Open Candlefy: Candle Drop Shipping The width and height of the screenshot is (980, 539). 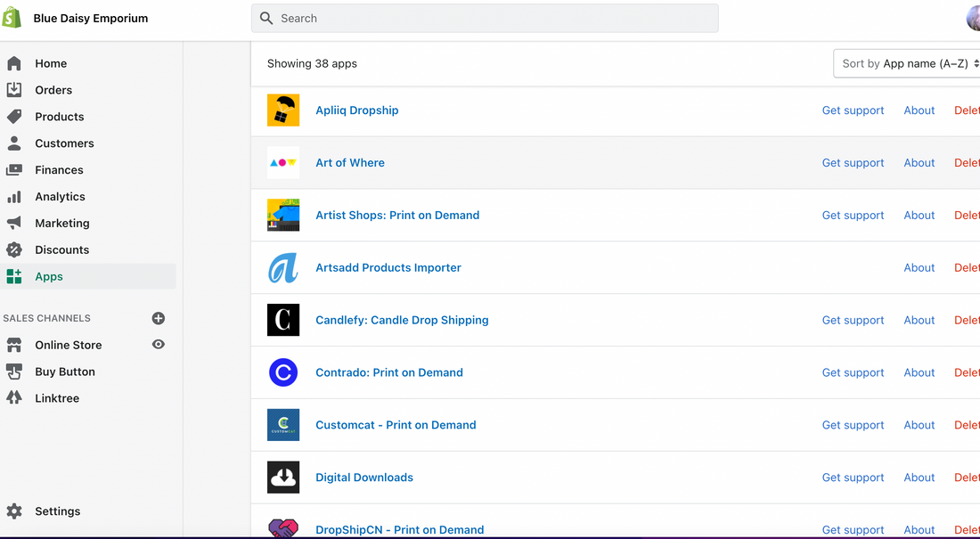[402, 320]
